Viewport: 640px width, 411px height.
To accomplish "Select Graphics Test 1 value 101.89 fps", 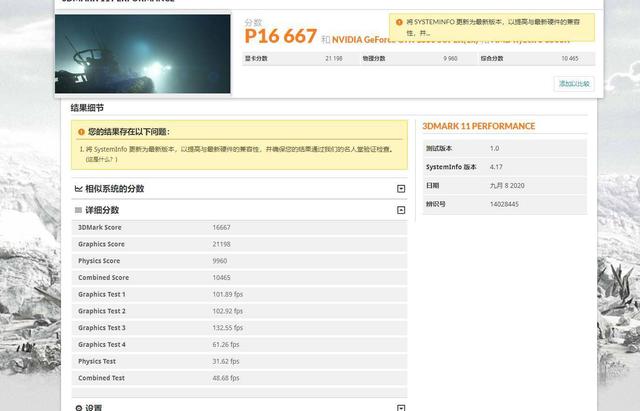I will 227,294.
